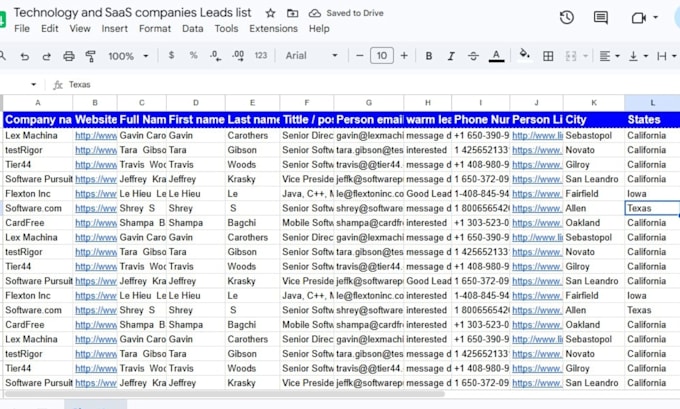
Task: Open the vertical align dropdown
Action: pyautogui.click(x=638, y=56)
